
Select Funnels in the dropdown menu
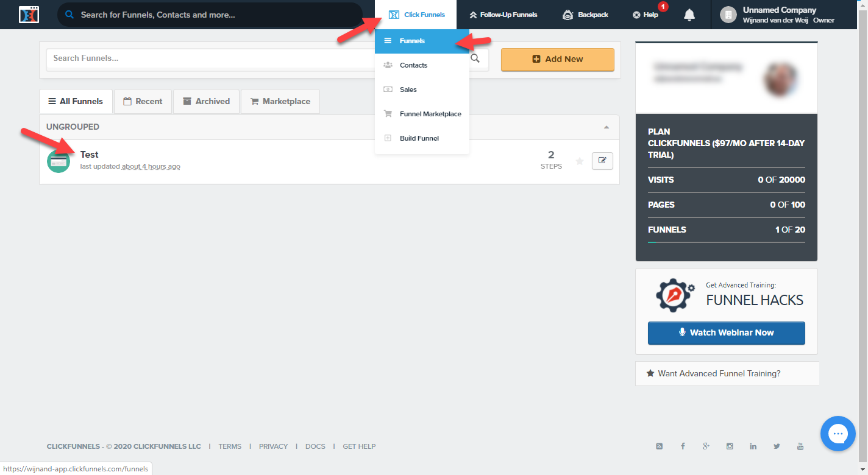point(422,41)
